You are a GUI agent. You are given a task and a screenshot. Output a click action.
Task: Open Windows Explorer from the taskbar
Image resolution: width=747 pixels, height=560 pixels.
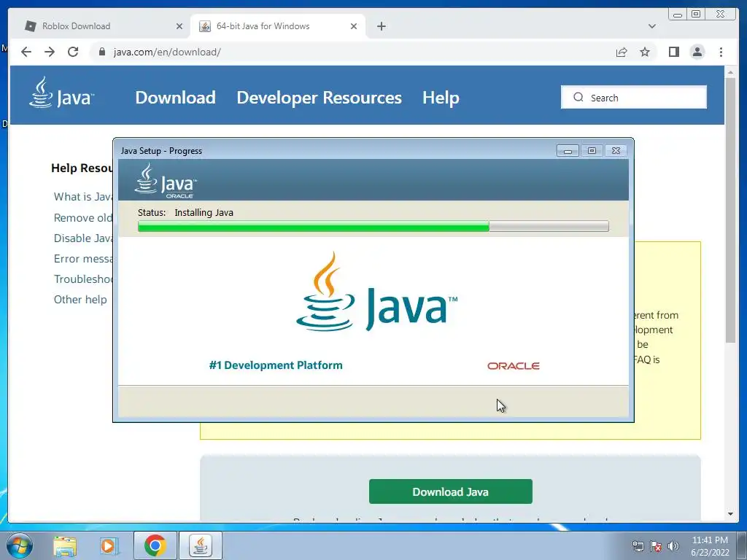pyautogui.click(x=65, y=545)
